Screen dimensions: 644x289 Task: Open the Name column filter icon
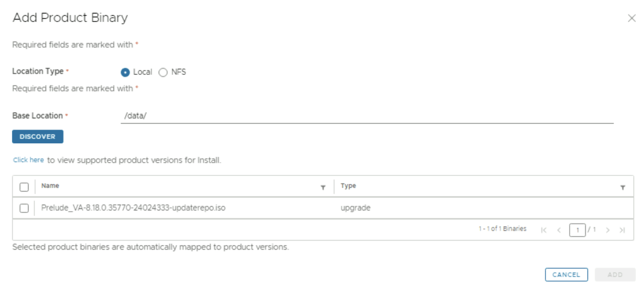point(323,187)
